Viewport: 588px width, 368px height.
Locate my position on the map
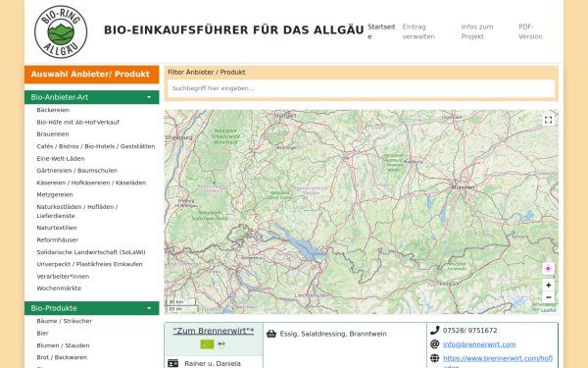coord(548,269)
